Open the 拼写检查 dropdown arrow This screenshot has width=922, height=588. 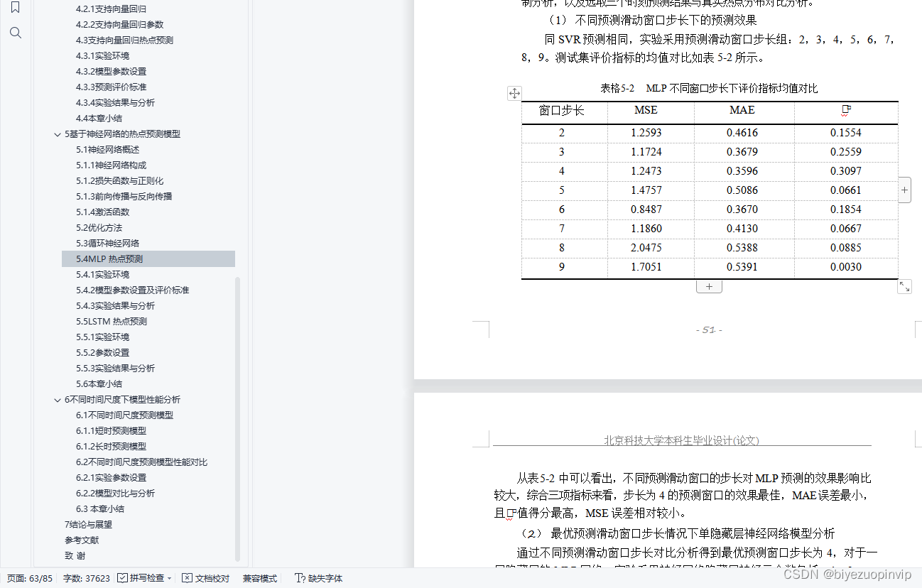[169, 579]
